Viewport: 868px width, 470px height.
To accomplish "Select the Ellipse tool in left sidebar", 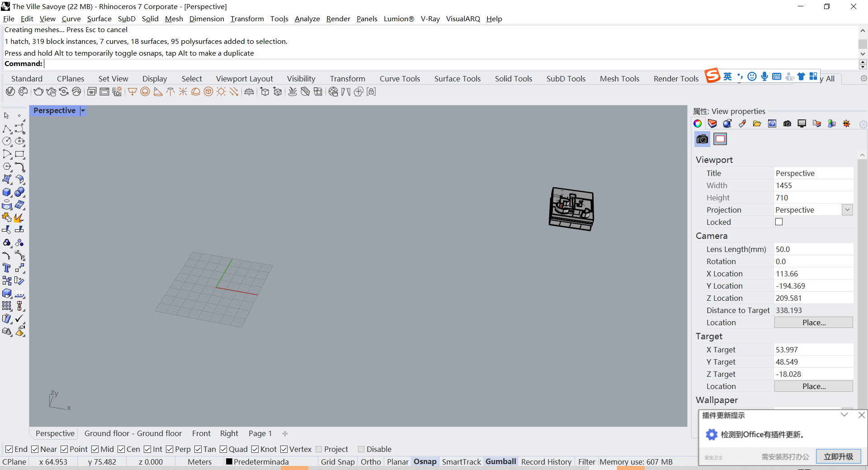I will coord(19,142).
